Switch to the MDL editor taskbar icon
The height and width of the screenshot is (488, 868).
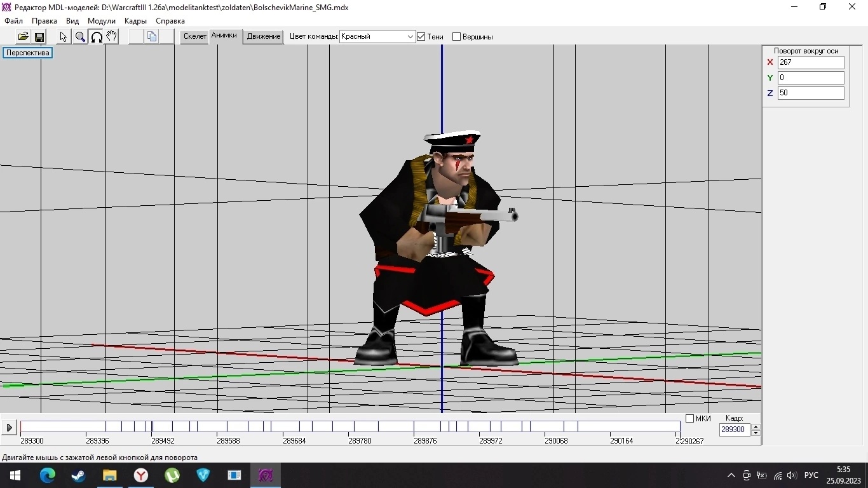point(265,475)
